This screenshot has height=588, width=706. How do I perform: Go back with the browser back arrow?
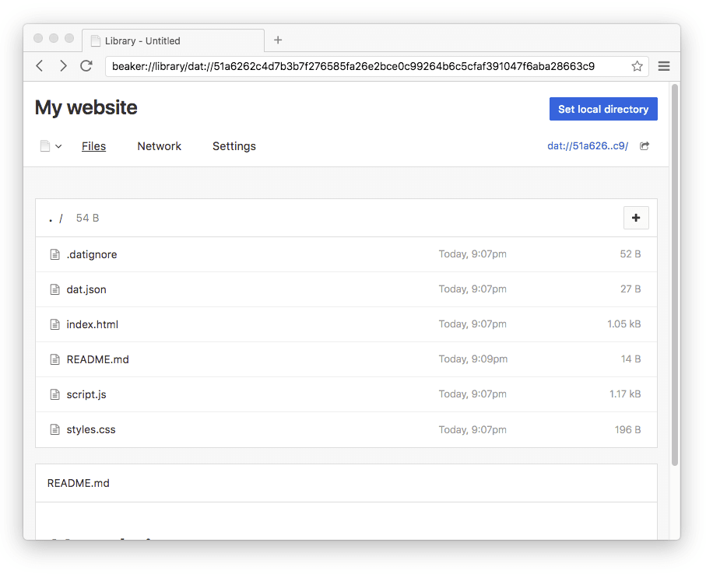point(40,66)
